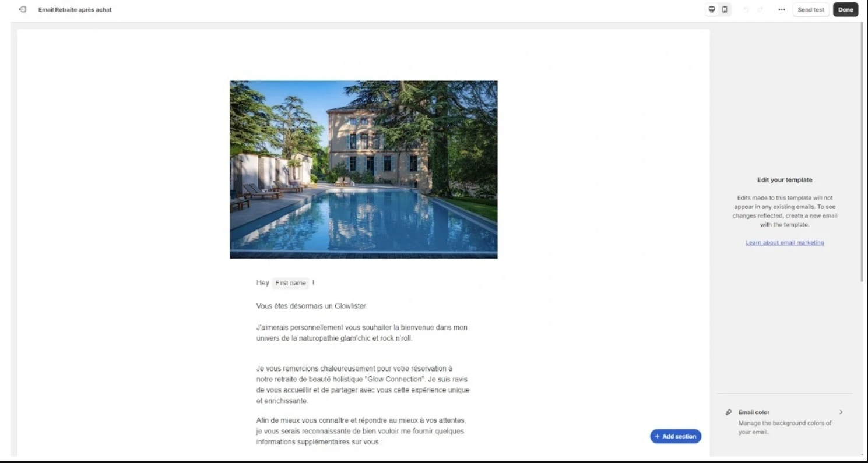868x463 pixels.
Task: Select the villa pool image block
Action: pos(364,169)
